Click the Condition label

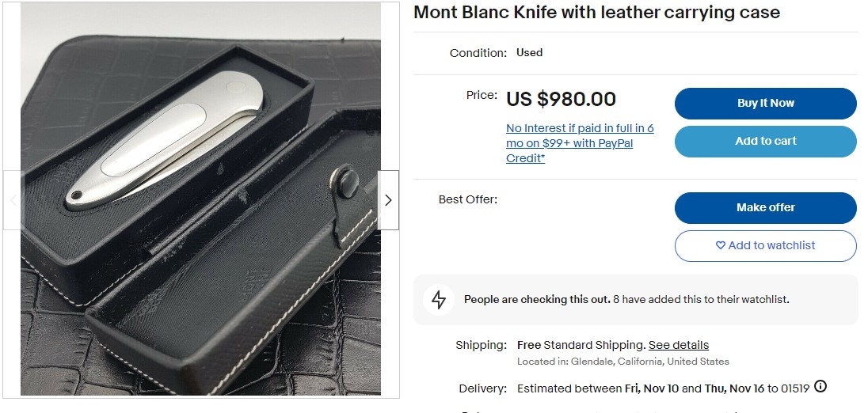[x=478, y=53]
